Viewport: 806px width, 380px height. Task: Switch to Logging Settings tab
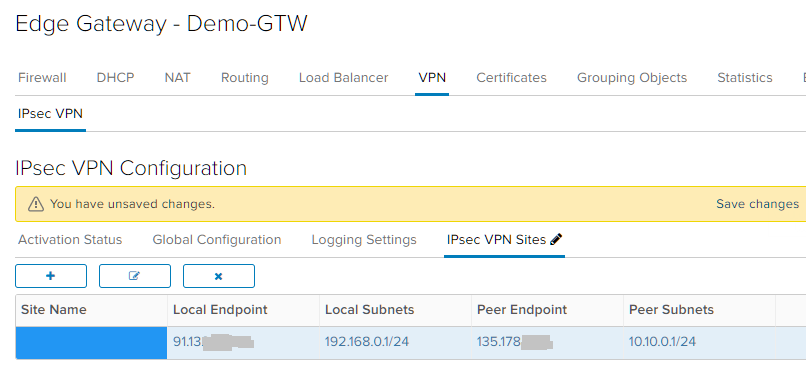[x=364, y=240]
